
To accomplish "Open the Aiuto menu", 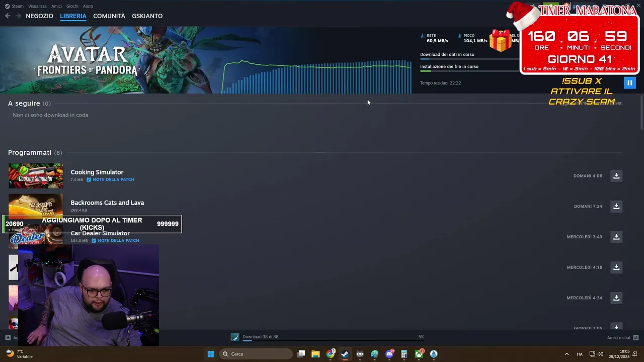I will [x=88, y=6].
